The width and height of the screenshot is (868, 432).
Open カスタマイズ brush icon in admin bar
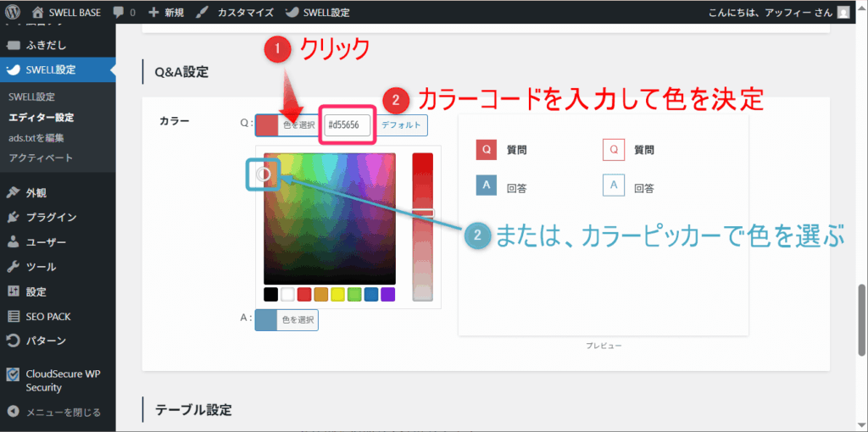coord(200,13)
